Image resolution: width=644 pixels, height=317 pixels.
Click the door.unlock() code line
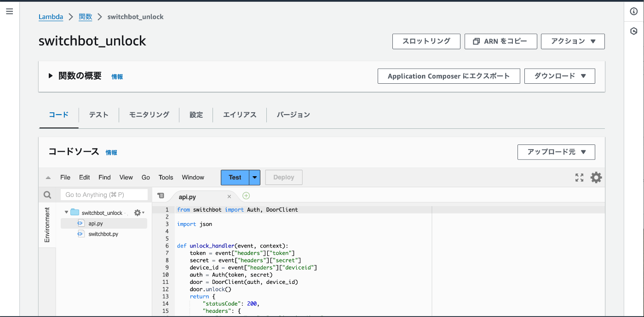[x=210, y=289]
